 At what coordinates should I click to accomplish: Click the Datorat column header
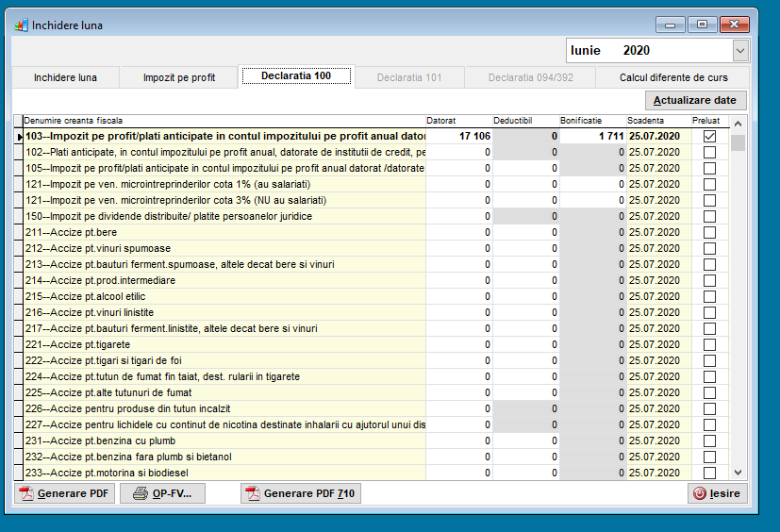tap(458, 121)
